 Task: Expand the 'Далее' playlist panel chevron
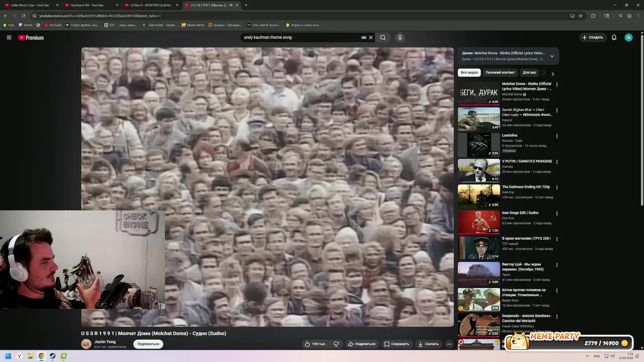pos(552,56)
